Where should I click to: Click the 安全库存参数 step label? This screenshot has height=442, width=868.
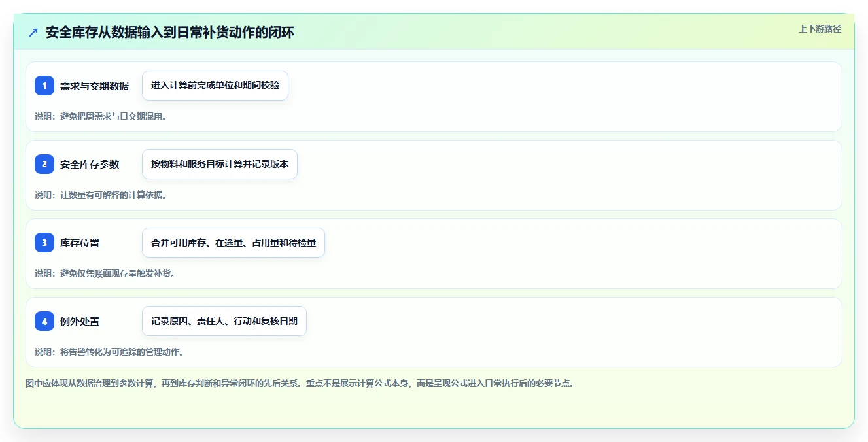pos(90,164)
